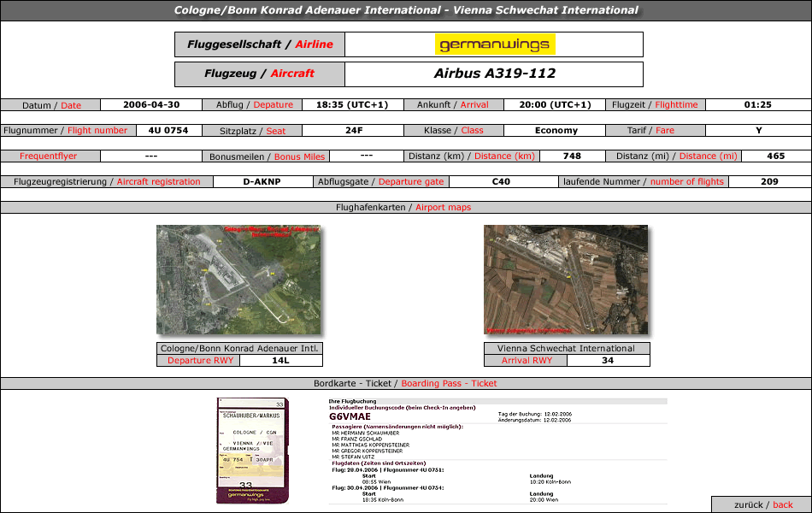Image resolution: width=812 pixels, height=513 pixels.
Task: Click the Bonusmeilen / Bonus Miles label
Action: pos(266,156)
